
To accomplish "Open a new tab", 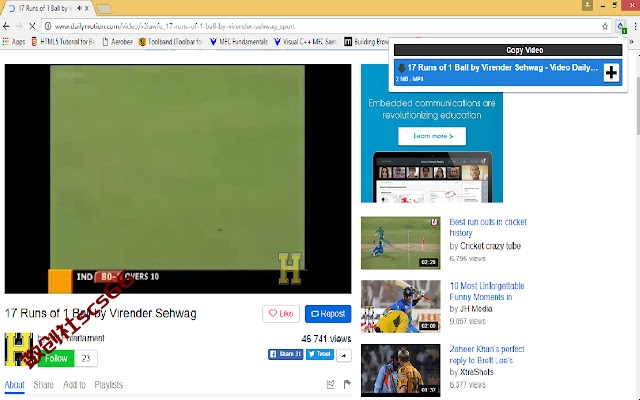I will pos(104,9).
